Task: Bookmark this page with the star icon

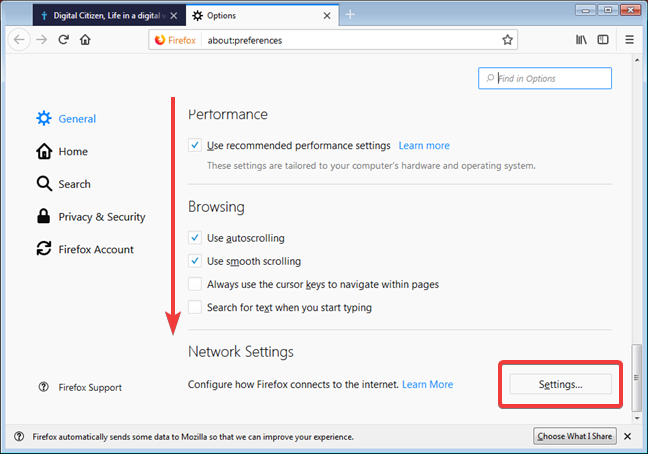Action: 507,40
